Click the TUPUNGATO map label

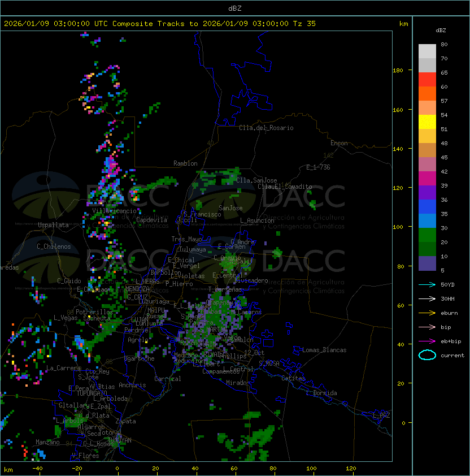[92, 393]
